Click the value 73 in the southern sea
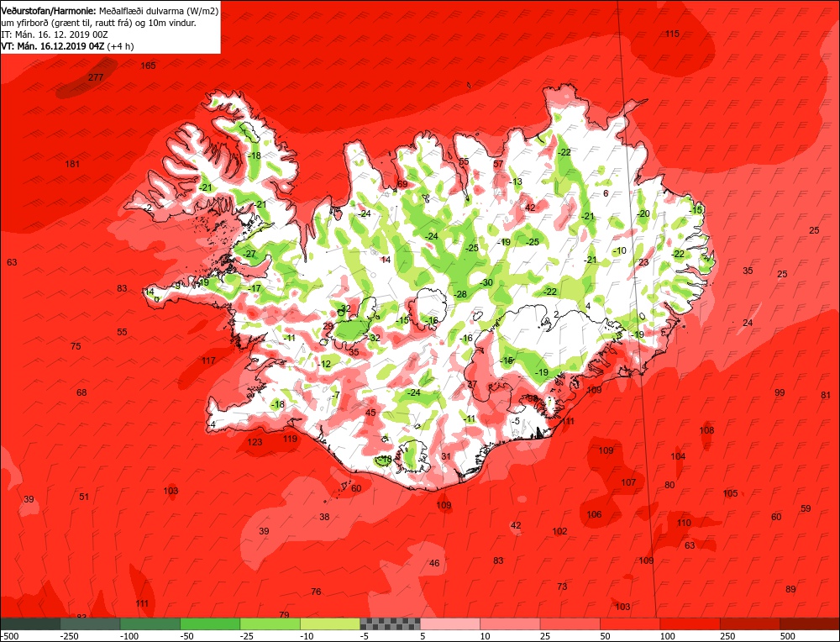The width and height of the screenshot is (840, 642). [562, 587]
